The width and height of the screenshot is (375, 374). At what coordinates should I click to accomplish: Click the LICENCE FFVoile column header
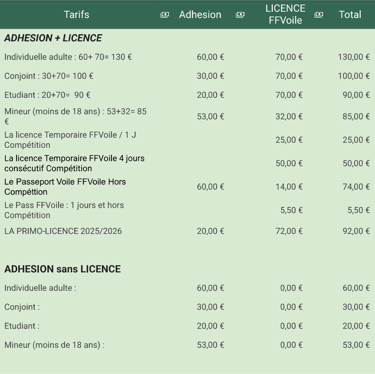pyautogui.click(x=285, y=14)
